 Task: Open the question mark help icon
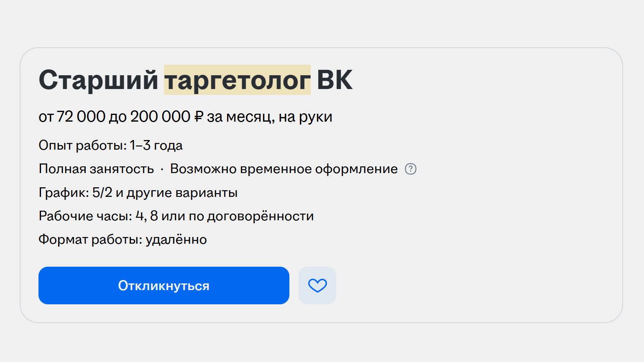[x=411, y=169]
